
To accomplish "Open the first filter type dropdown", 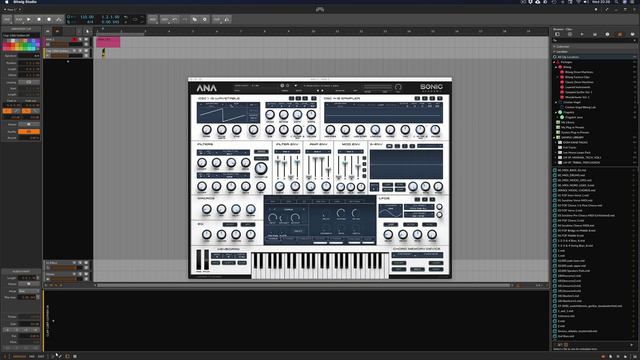I will tap(223, 152).
